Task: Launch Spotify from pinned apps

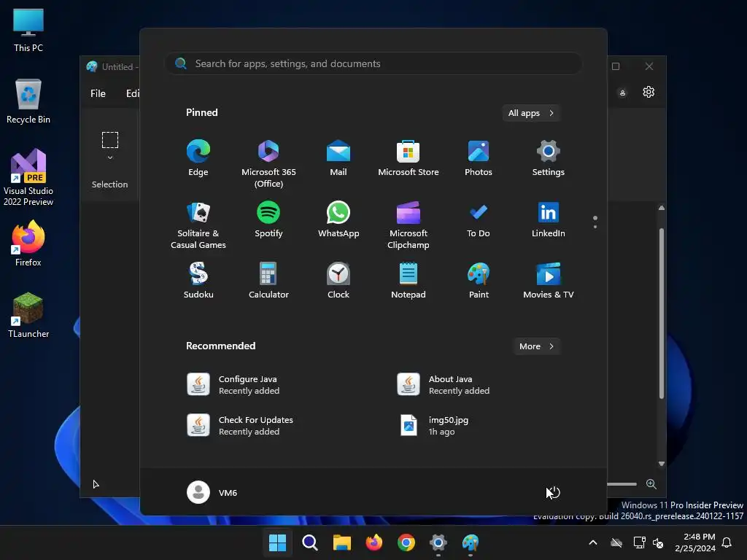Action: click(268, 220)
